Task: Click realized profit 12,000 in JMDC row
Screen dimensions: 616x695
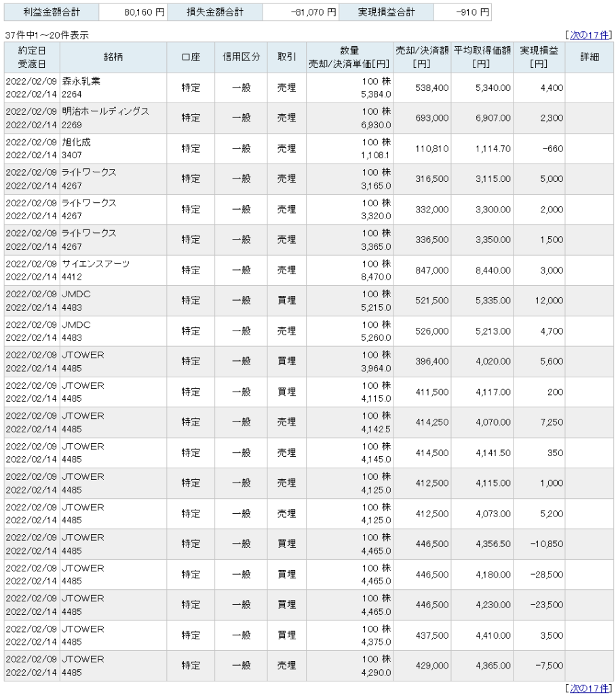Action: (549, 301)
